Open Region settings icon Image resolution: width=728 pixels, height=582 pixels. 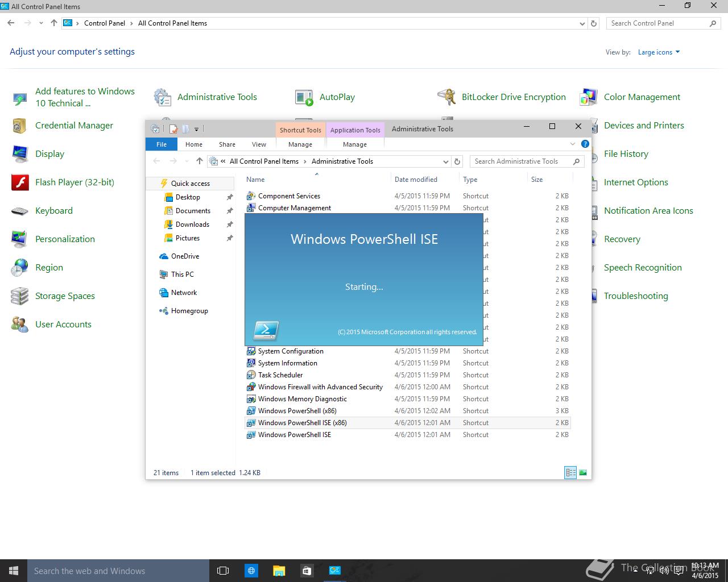[x=20, y=268]
